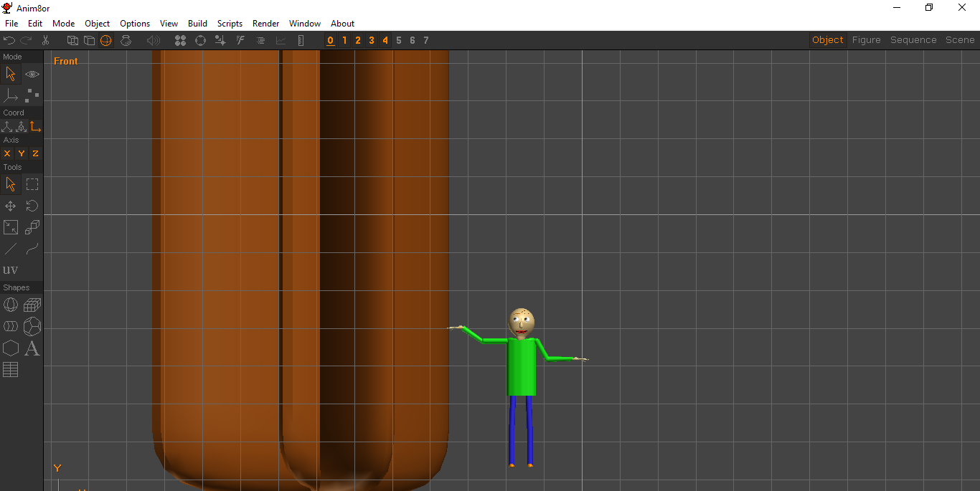
Task: Toggle the X axis button
Action: pos(7,153)
